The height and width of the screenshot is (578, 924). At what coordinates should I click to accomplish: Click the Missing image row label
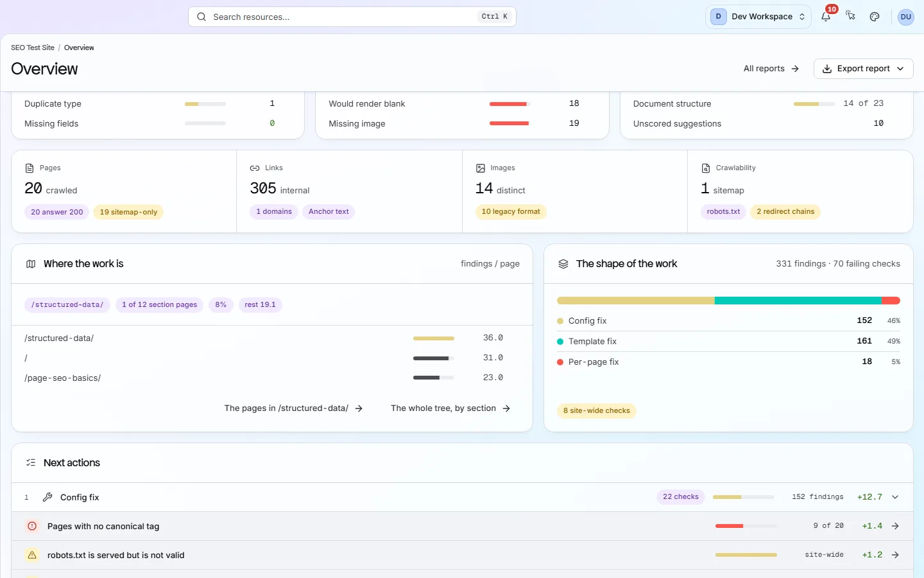coord(357,124)
